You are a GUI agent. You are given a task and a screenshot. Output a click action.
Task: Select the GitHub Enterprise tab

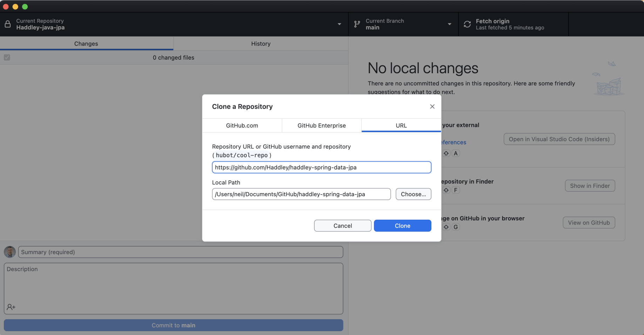(x=322, y=125)
